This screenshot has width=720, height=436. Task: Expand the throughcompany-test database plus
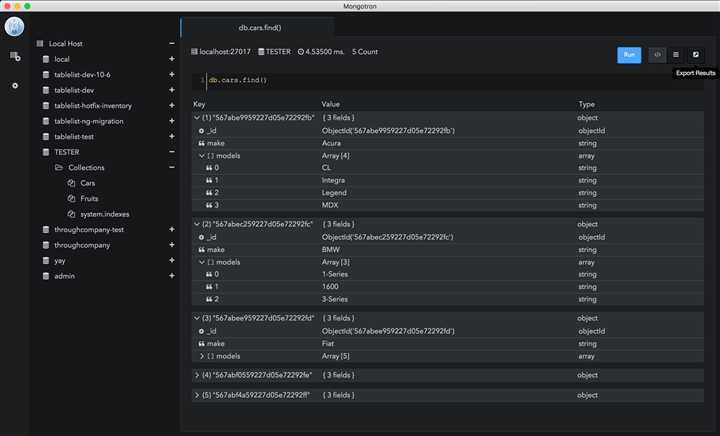[x=172, y=229]
